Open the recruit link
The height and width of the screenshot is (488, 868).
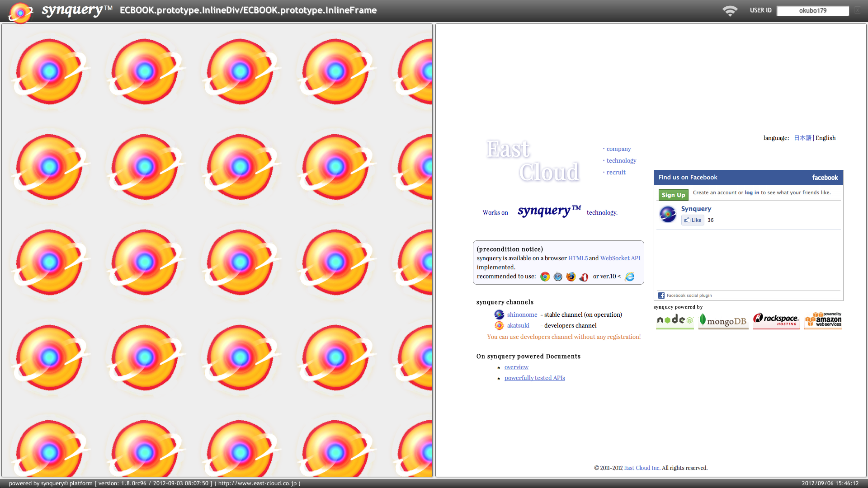click(616, 172)
